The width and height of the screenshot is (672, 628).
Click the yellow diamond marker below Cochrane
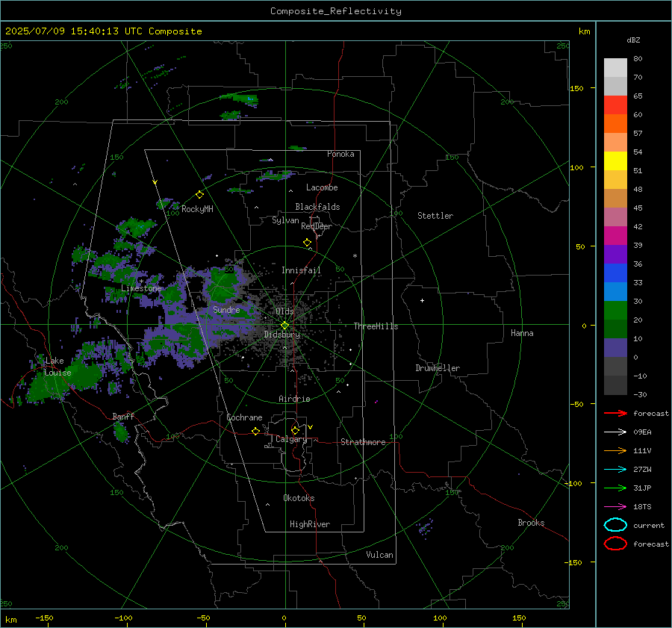[255, 432]
